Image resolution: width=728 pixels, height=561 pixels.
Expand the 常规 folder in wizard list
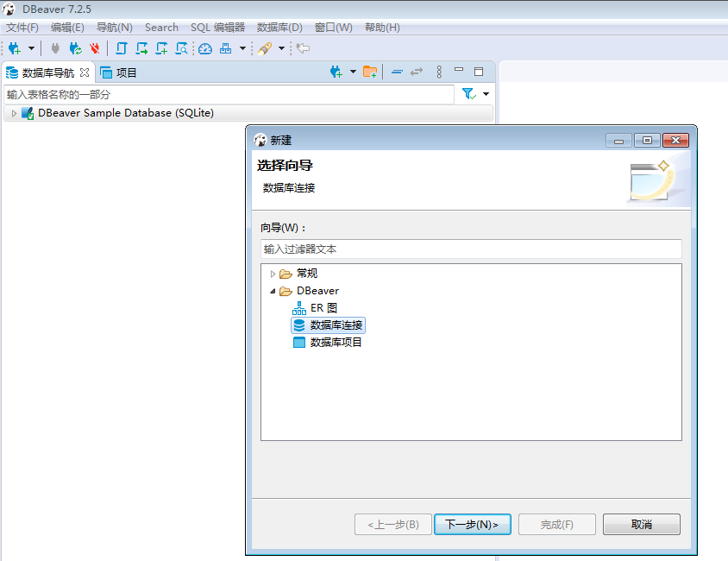[273, 274]
